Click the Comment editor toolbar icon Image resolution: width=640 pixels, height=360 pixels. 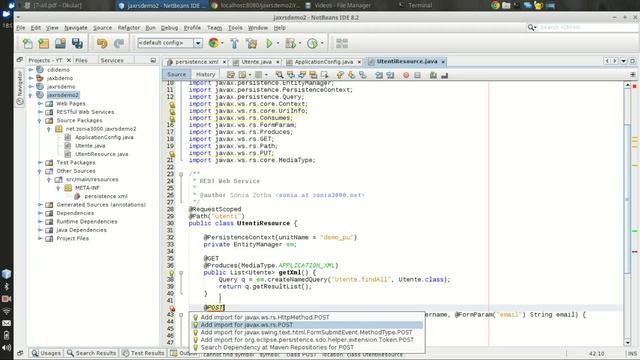click(433, 75)
